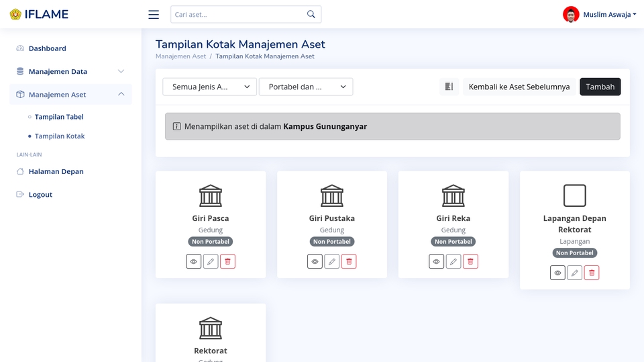The width and height of the screenshot is (644, 362).
Task: Click the Giri Pustaka building icon
Action: tap(332, 195)
